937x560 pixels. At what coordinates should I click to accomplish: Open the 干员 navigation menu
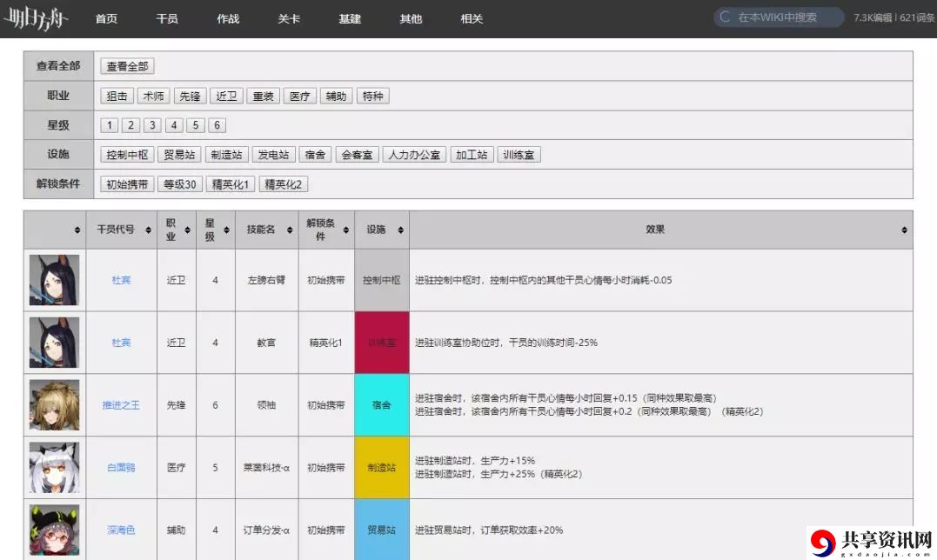[167, 19]
